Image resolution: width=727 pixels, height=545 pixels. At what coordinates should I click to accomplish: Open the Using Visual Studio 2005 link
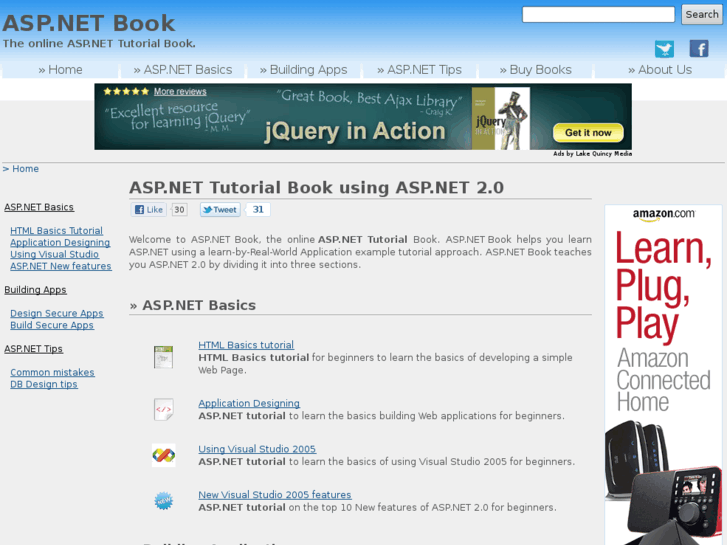(x=257, y=449)
